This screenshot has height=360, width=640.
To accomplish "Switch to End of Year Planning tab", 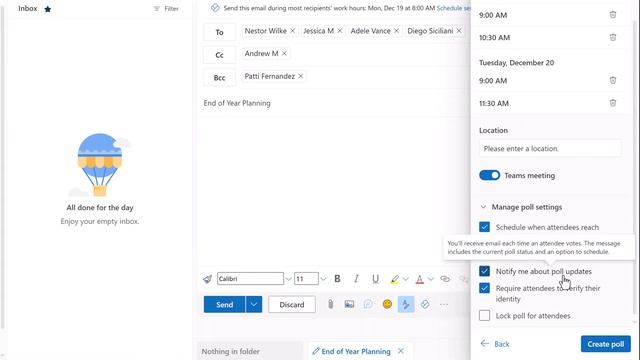I will pos(351,351).
